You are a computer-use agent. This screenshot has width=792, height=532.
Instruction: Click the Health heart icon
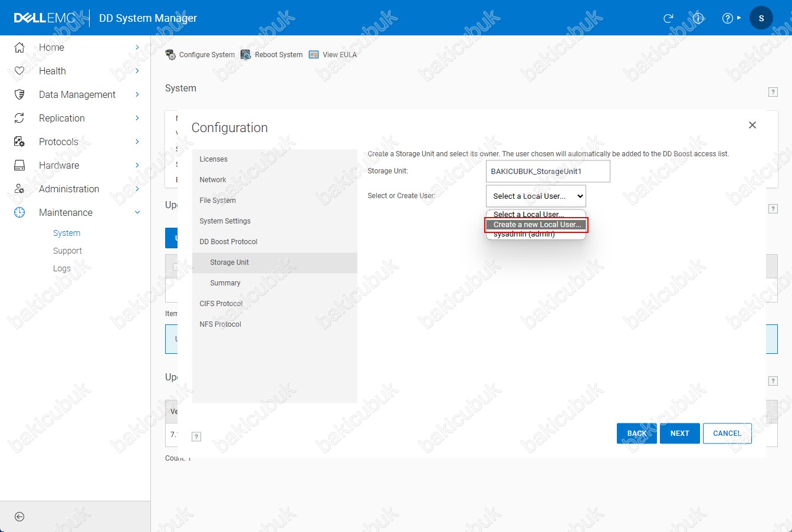tap(19, 71)
